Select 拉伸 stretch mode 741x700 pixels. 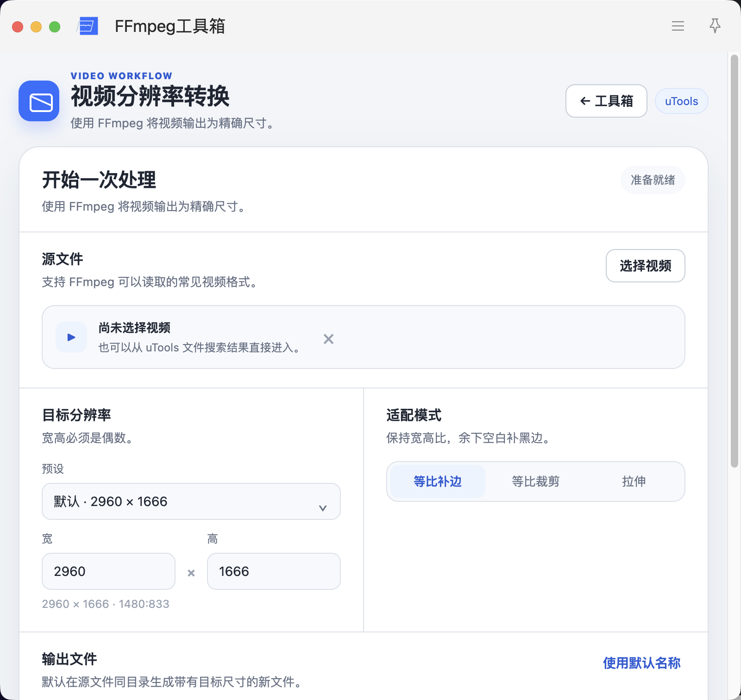pos(634,481)
